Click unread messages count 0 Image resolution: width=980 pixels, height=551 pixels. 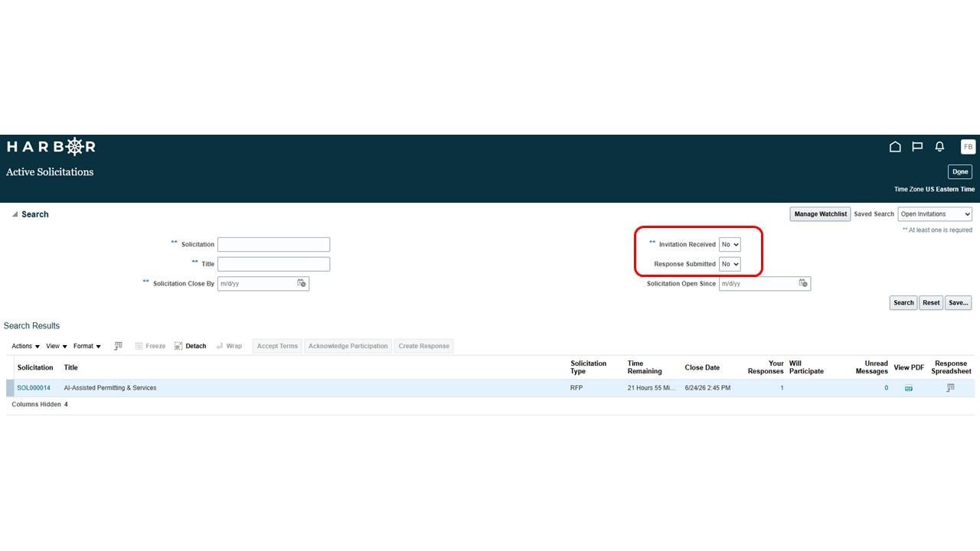(887, 388)
